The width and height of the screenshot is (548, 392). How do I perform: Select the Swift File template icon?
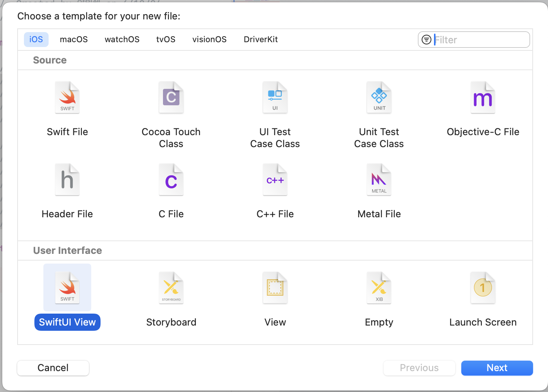67,97
